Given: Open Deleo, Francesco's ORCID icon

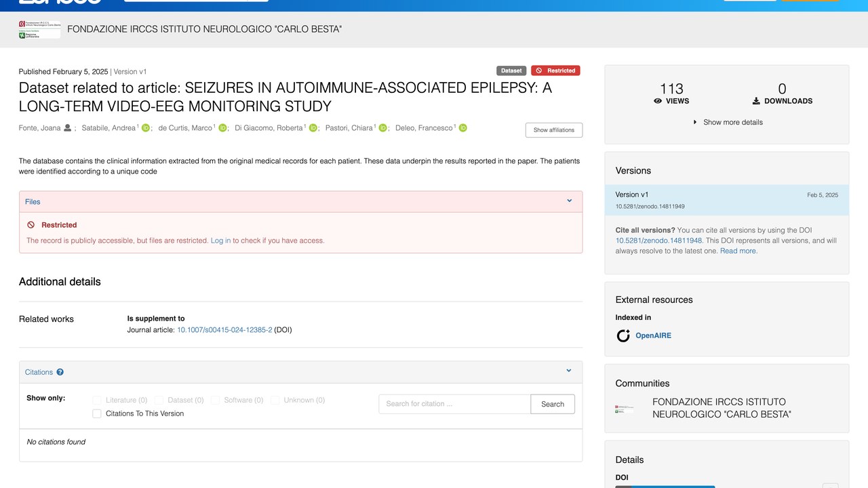Looking at the screenshot, I should pyautogui.click(x=463, y=128).
